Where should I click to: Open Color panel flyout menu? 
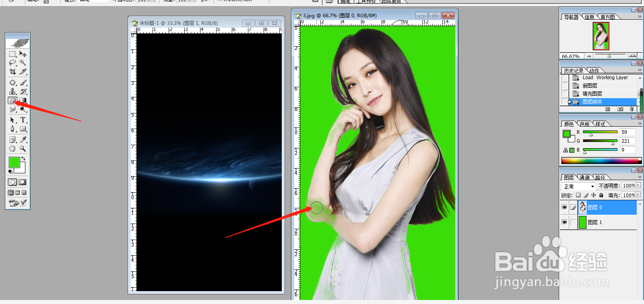[x=640, y=124]
